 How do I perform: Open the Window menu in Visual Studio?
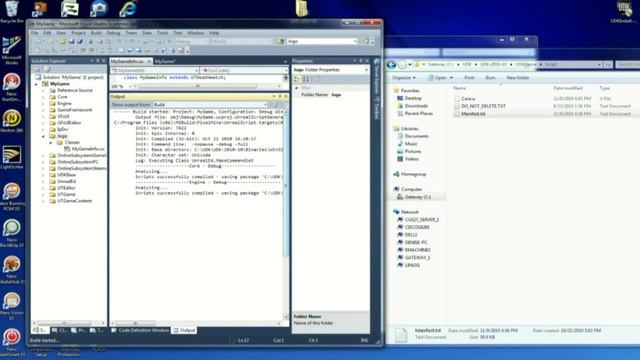(196, 33)
